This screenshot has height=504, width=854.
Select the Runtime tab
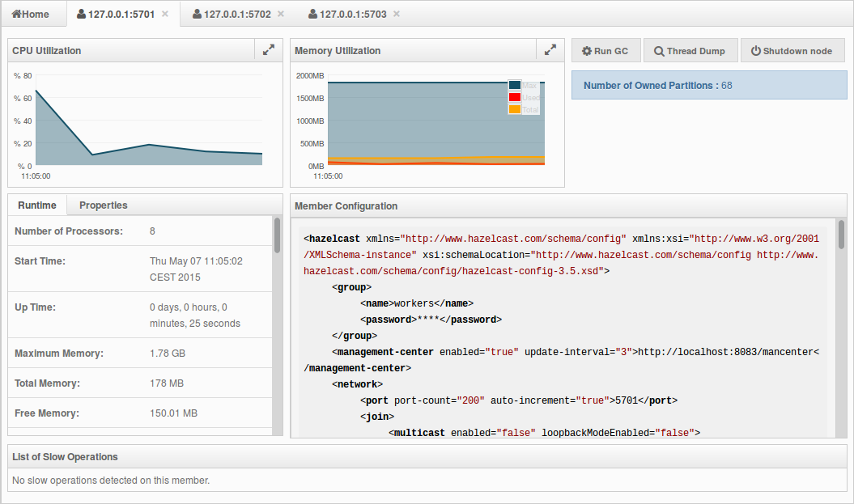click(x=37, y=205)
